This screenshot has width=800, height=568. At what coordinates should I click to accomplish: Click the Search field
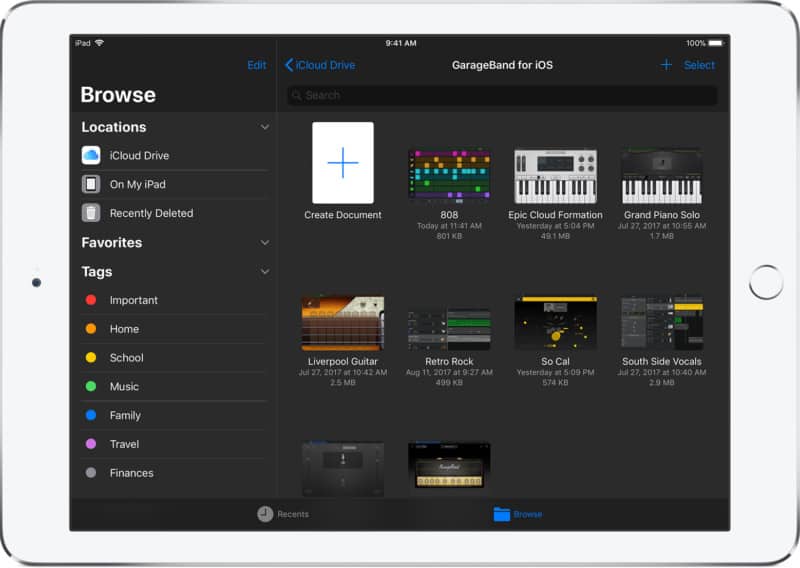coord(502,96)
